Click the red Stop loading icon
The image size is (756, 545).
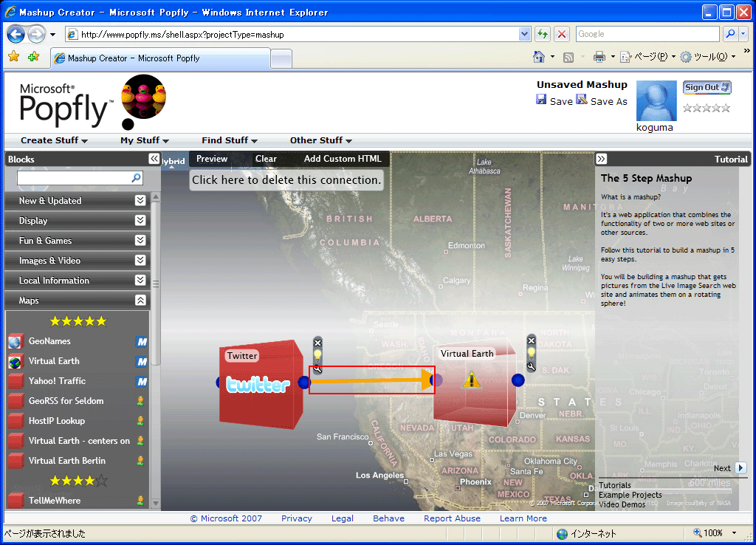point(562,34)
